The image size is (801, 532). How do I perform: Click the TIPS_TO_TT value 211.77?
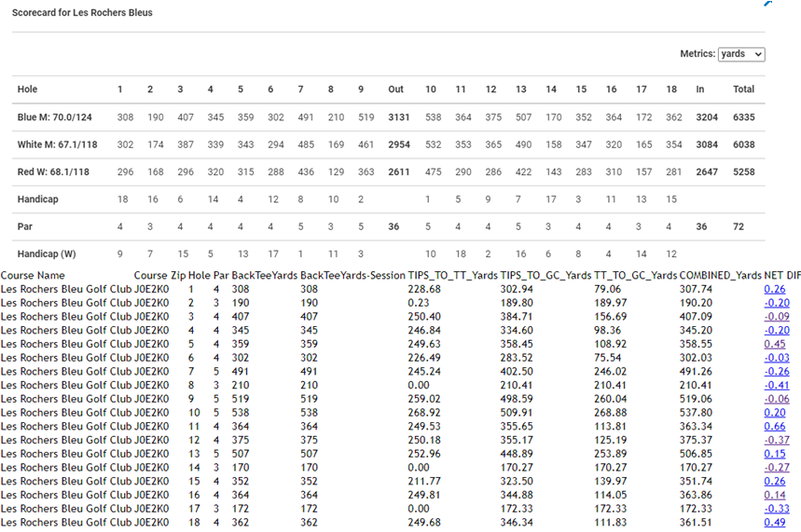tap(424, 482)
